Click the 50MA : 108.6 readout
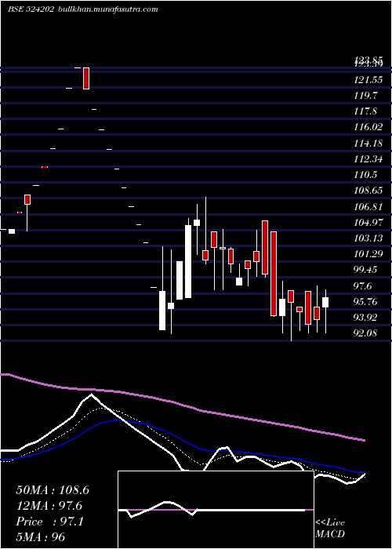Viewport: 392px width, 549px height. [53, 490]
